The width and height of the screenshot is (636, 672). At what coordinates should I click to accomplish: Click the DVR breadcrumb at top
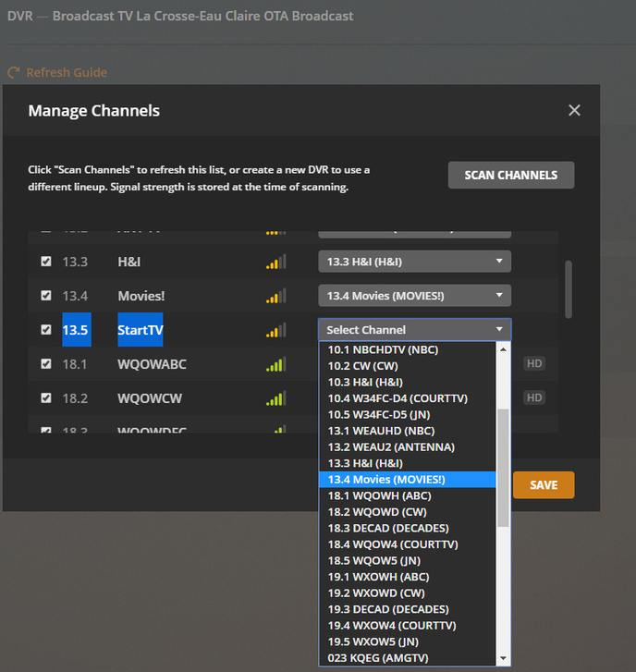[x=19, y=16]
